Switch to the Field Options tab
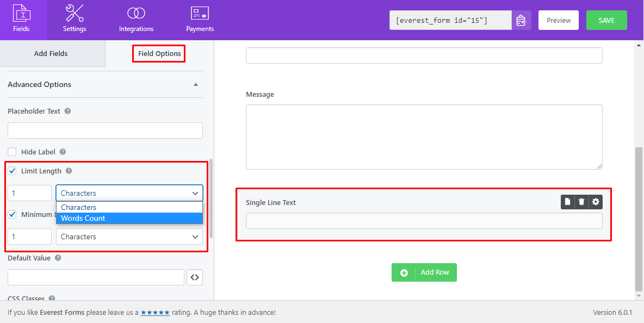 [x=158, y=53]
